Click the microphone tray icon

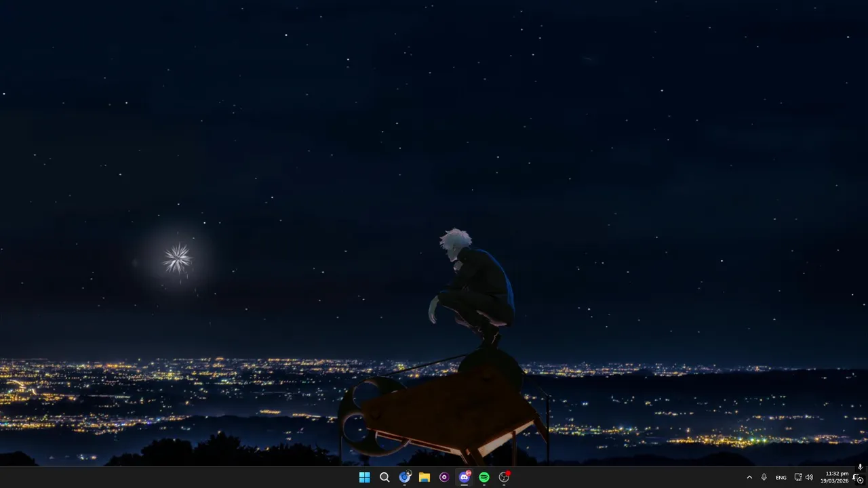(764, 477)
